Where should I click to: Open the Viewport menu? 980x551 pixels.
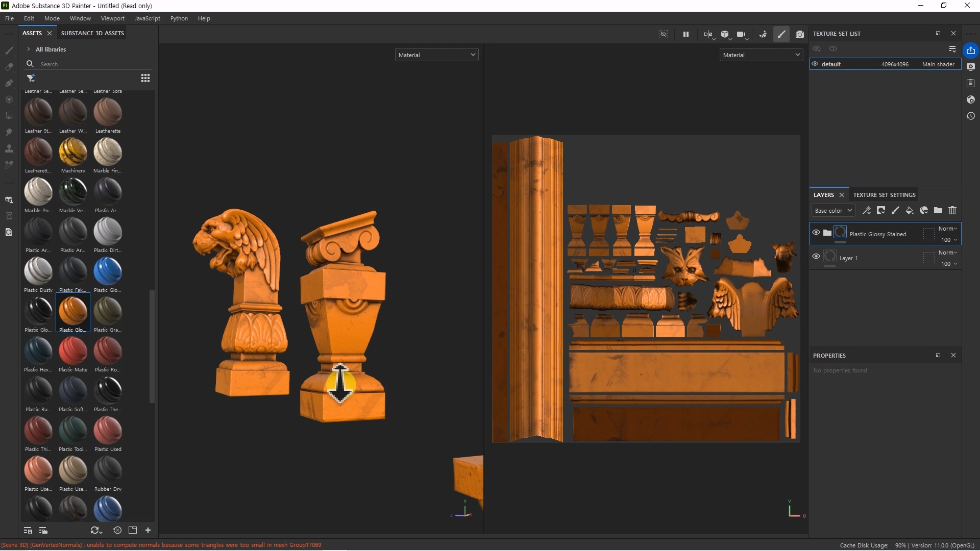click(x=112, y=18)
